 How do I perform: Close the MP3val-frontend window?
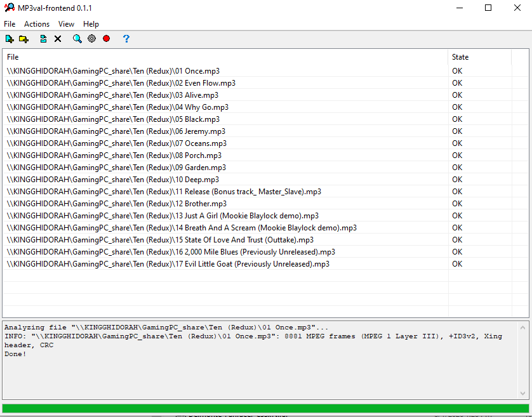click(517, 8)
